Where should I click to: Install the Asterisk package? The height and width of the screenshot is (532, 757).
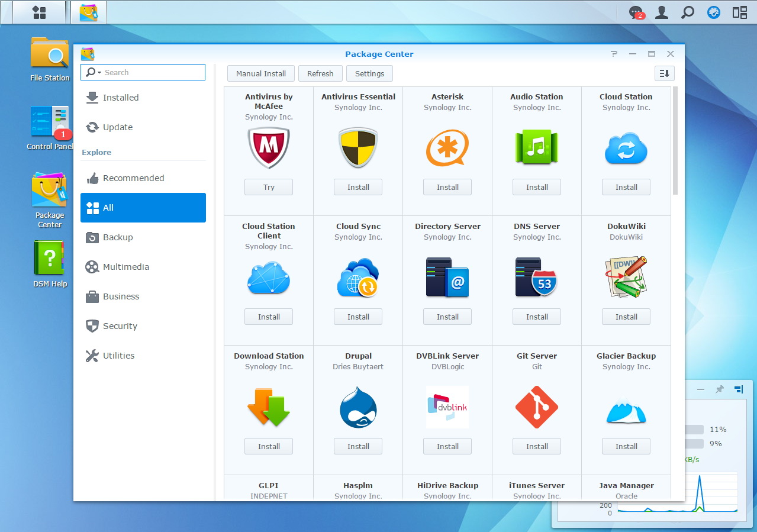point(447,187)
